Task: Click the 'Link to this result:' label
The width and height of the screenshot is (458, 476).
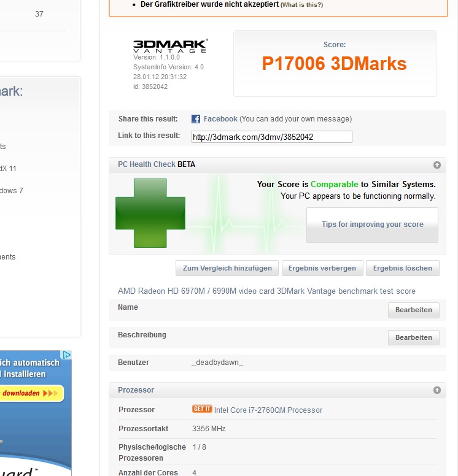Action: tap(149, 136)
